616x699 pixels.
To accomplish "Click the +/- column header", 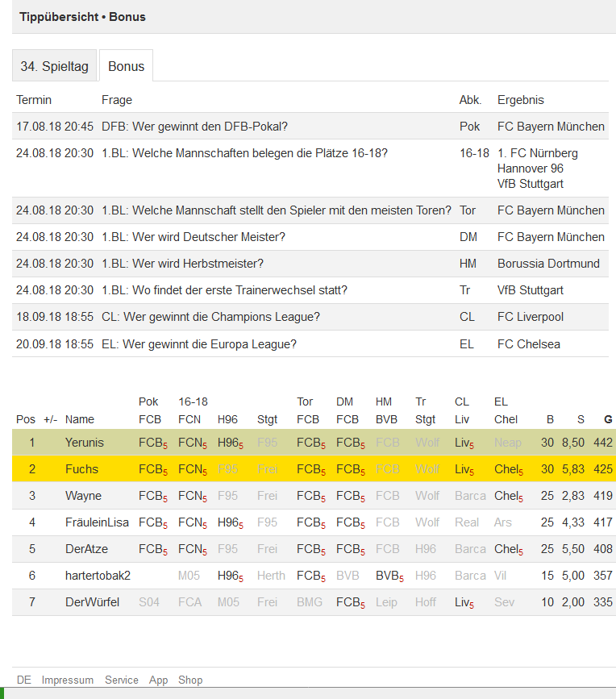I will (50, 419).
